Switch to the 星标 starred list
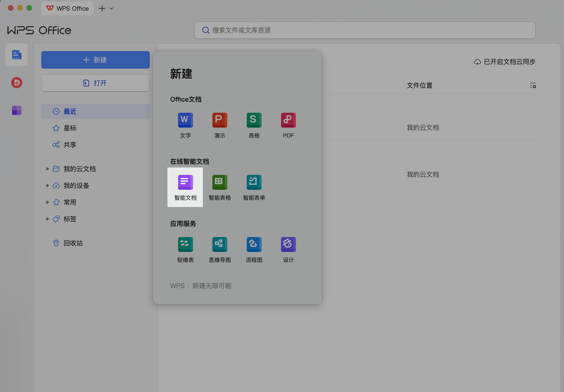Screen dimensions: 564x392 click(70, 128)
